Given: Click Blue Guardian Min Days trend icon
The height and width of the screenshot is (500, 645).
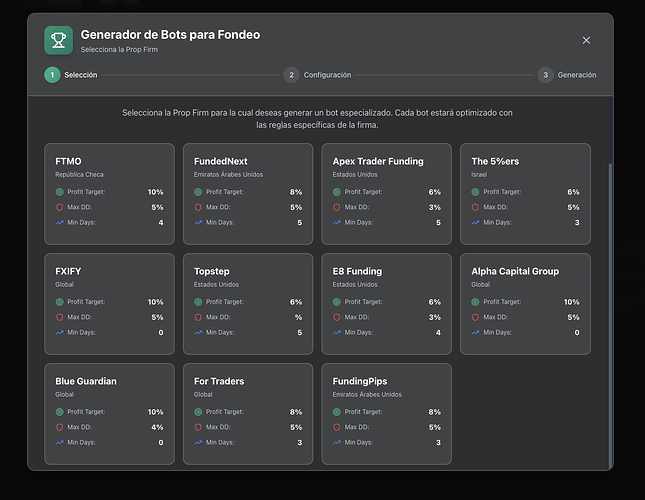Looking at the screenshot, I should (60, 442).
